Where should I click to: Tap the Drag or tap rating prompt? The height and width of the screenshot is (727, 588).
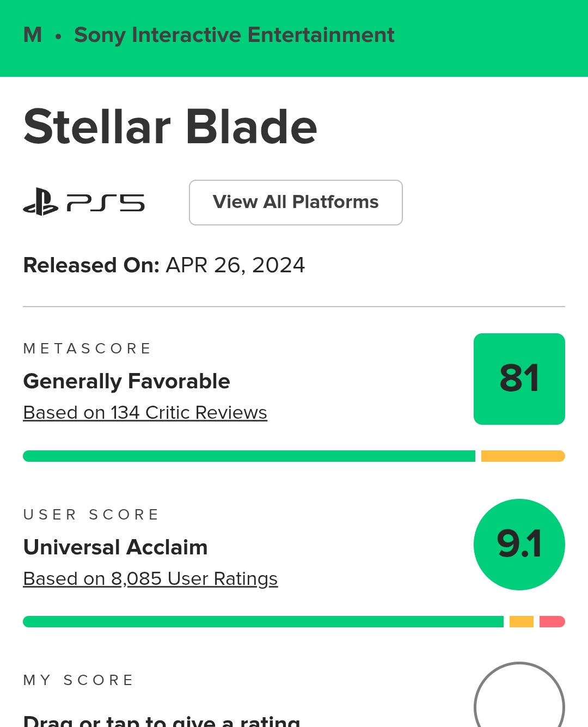(161, 721)
